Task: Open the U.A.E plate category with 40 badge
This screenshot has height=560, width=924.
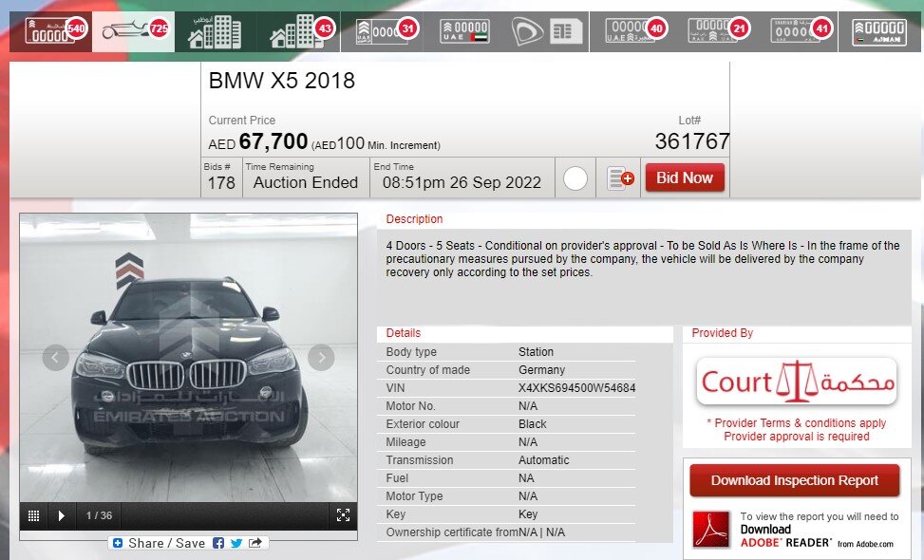Action: (632, 31)
